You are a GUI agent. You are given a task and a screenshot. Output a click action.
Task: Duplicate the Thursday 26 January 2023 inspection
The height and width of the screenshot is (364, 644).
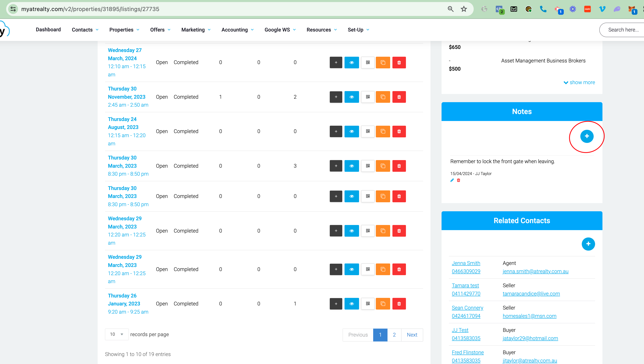click(383, 304)
